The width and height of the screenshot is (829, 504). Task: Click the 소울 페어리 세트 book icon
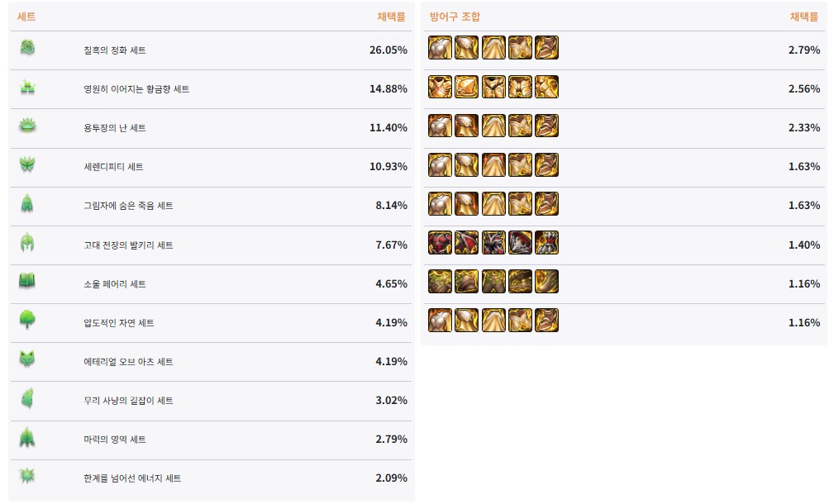coord(27,282)
